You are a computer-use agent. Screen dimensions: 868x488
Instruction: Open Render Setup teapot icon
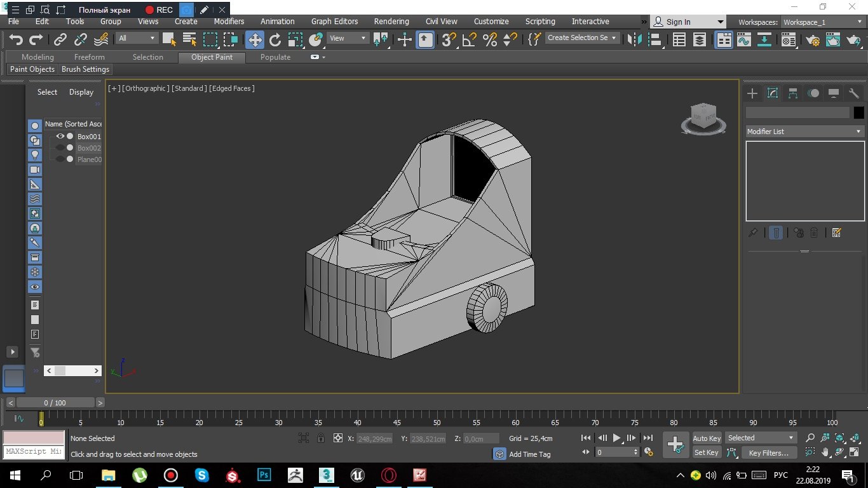[813, 40]
